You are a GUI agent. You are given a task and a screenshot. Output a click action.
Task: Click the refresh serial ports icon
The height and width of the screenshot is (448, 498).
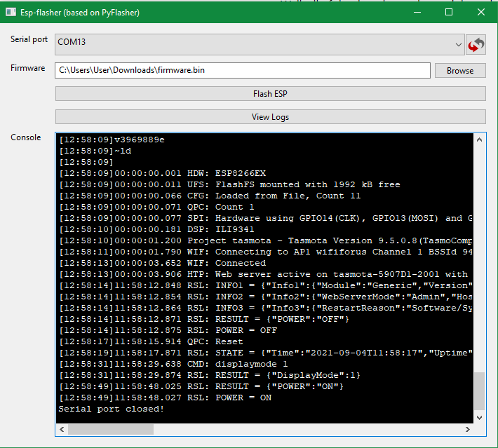click(476, 44)
